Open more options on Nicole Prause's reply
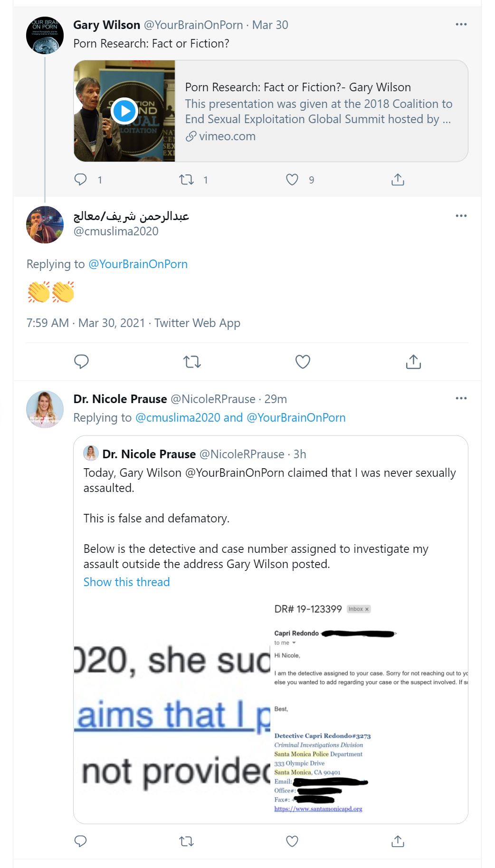The width and height of the screenshot is (495, 868). coord(461,398)
